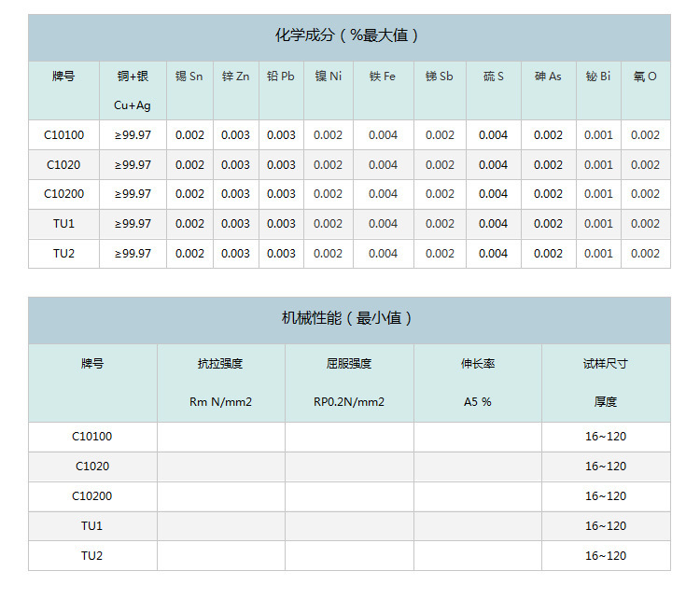
Task: Select the 伸长率 column header
Action: pos(478,364)
